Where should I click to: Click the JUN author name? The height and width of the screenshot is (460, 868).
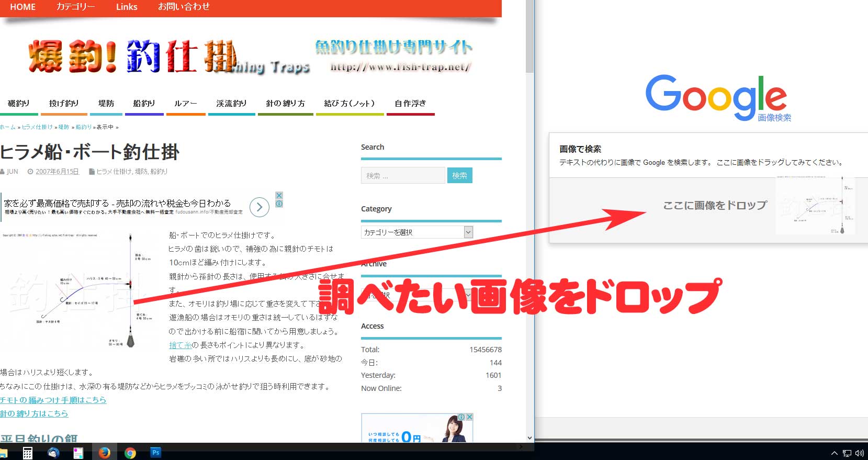tap(12, 172)
